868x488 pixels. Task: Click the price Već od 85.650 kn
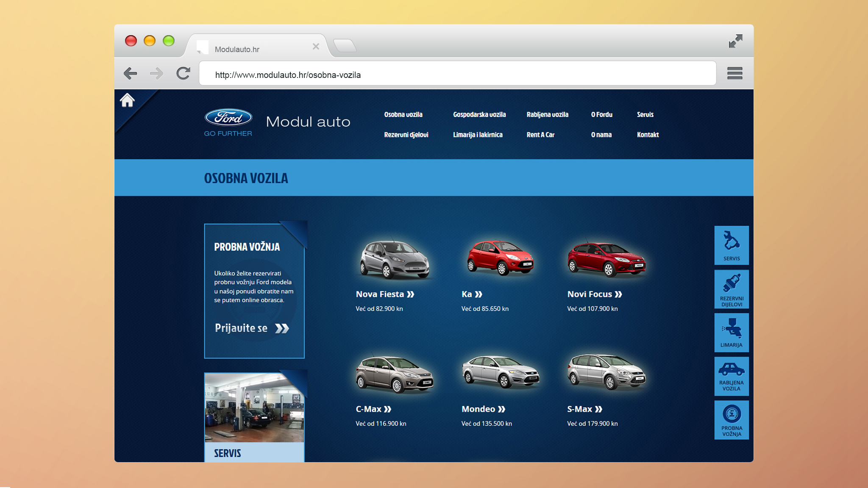coord(485,309)
